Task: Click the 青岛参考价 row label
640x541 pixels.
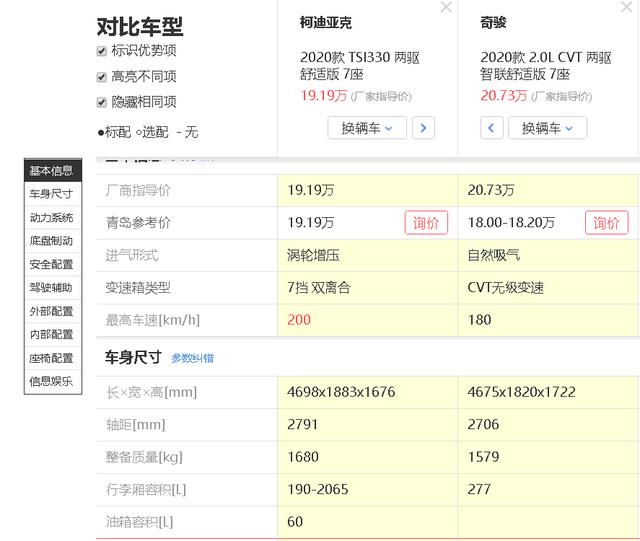Action: coord(138,223)
